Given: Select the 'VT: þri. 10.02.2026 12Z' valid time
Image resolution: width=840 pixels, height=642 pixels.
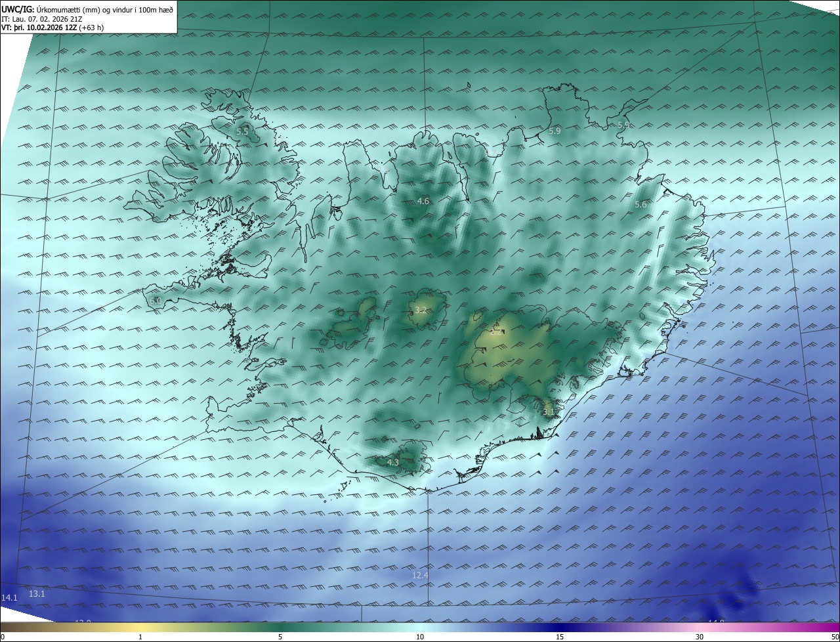Looking at the screenshot, I should [x=39, y=28].
